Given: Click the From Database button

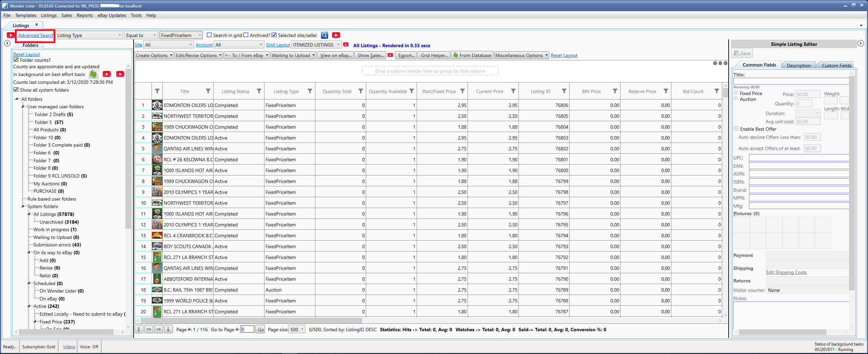Looking at the screenshot, I should (472, 55).
